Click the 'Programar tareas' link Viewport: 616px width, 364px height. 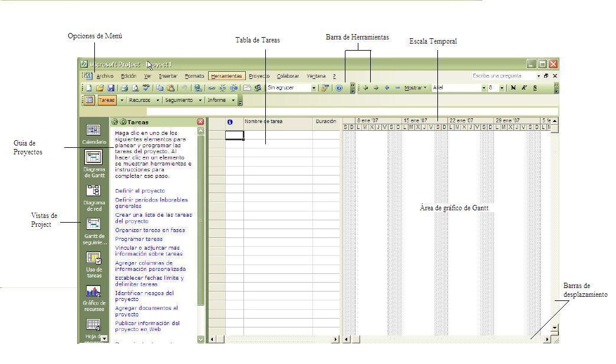tap(139, 239)
